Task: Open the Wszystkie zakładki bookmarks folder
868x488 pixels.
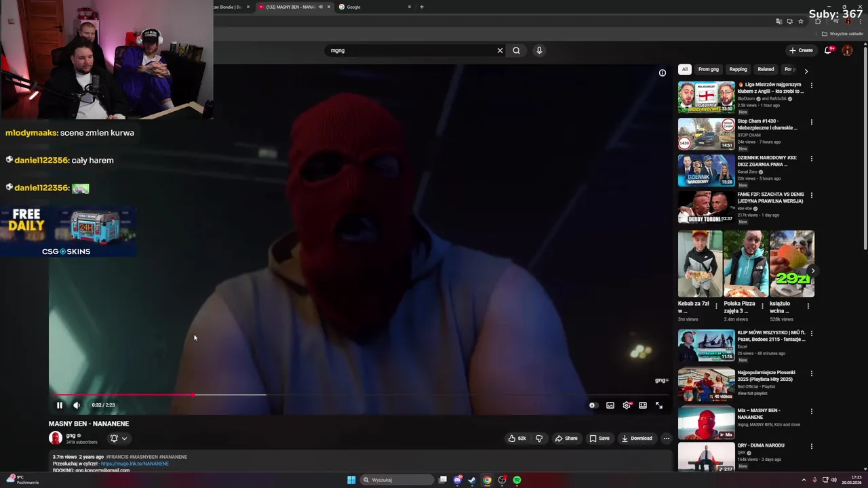Action: click(843, 34)
